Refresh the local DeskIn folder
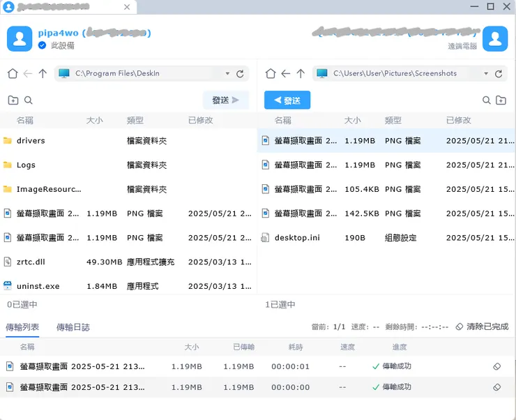Viewport: 516px width, 420px height. [x=240, y=74]
